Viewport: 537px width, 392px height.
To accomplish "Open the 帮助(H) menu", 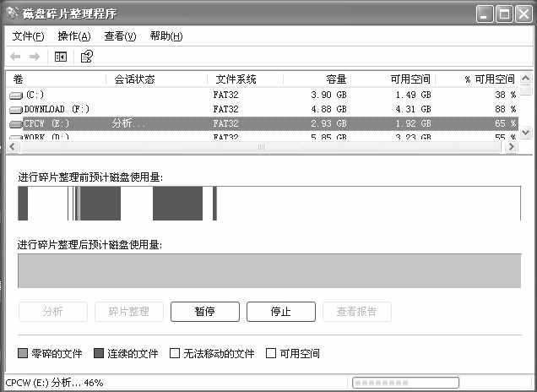I will tap(166, 36).
